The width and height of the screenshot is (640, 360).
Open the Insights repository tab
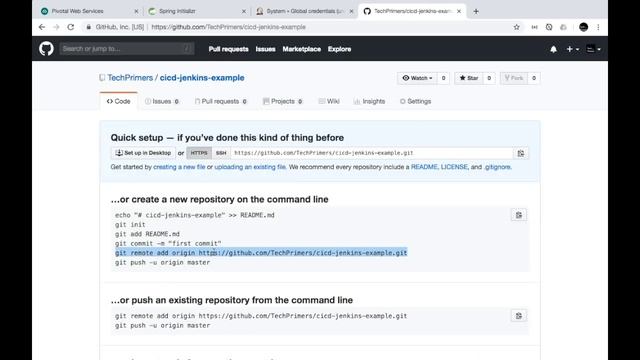369,101
